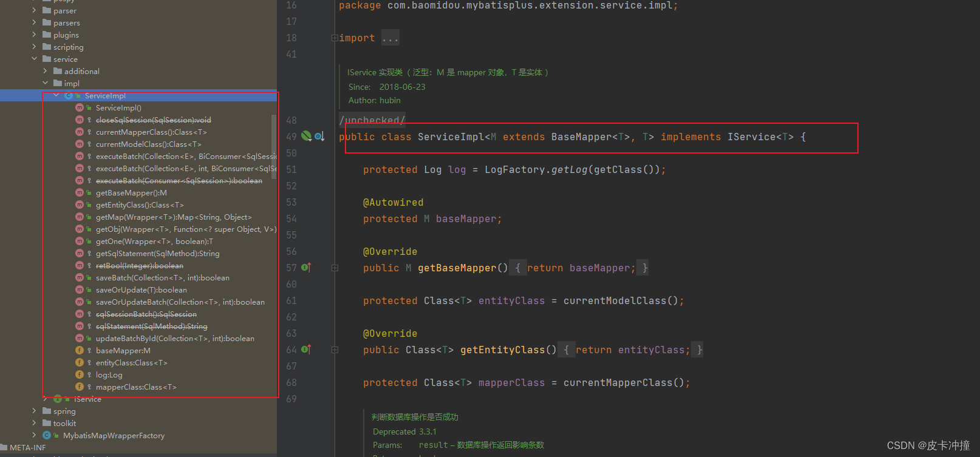The height and width of the screenshot is (457, 980).
Task: Expand the spring folder
Action: tap(34, 411)
